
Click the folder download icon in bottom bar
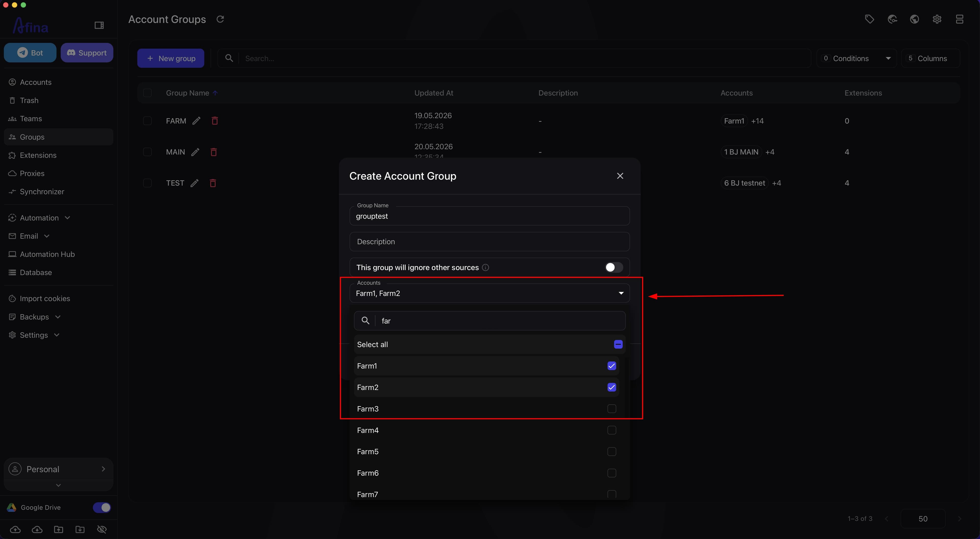80,530
